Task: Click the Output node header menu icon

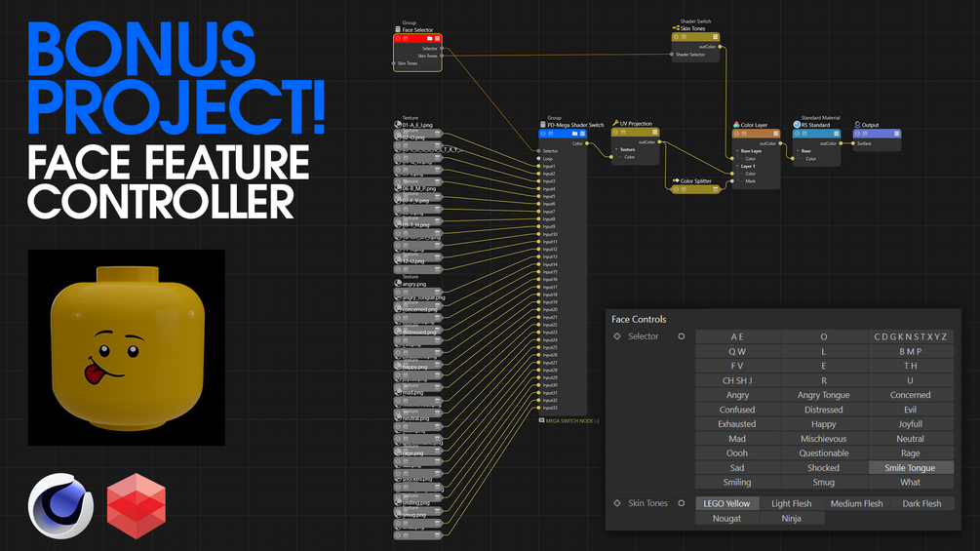Action: point(896,133)
